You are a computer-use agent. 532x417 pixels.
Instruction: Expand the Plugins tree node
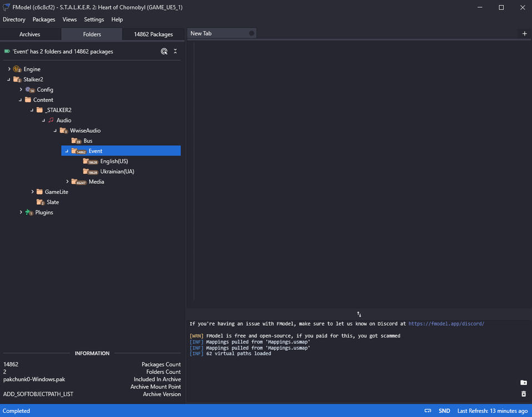pos(21,212)
